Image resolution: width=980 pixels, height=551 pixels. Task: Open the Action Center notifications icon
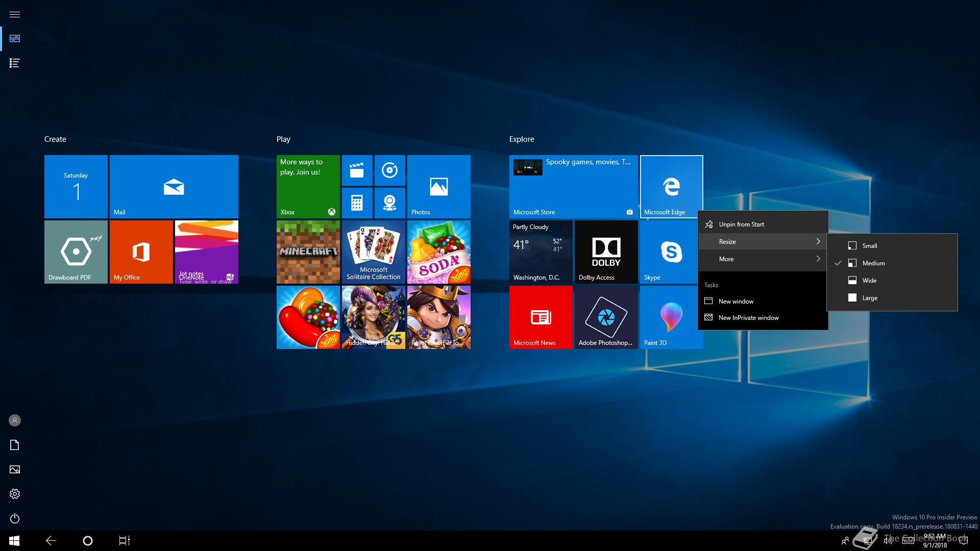click(964, 541)
